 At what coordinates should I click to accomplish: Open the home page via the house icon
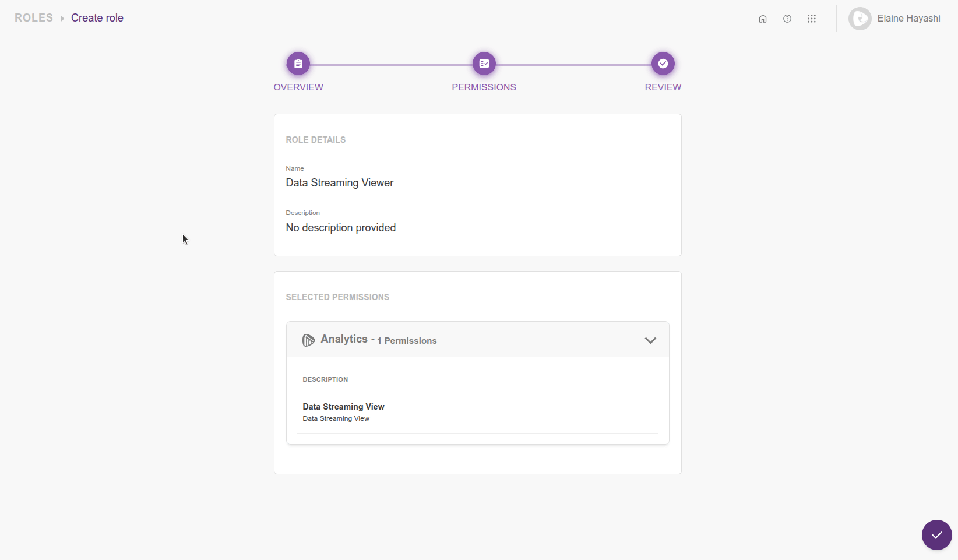click(x=762, y=18)
